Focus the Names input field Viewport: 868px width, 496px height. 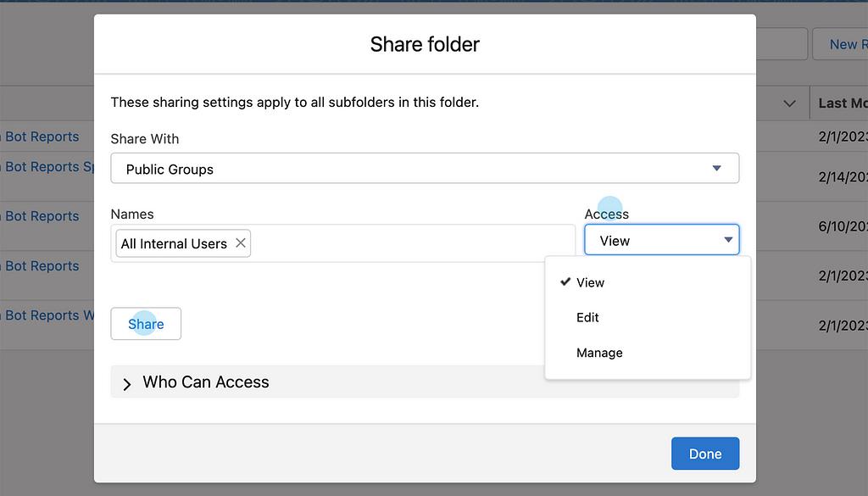411,243
